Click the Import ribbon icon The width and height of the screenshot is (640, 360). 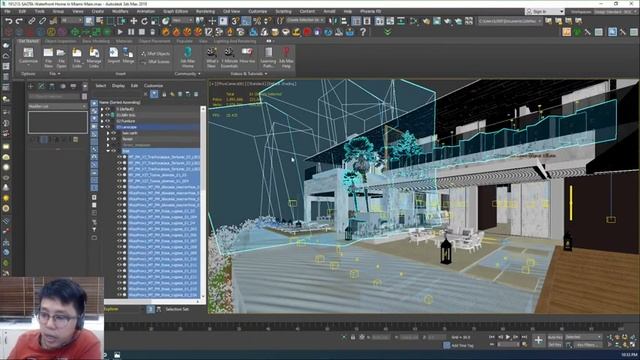click(x=113, y=56)
